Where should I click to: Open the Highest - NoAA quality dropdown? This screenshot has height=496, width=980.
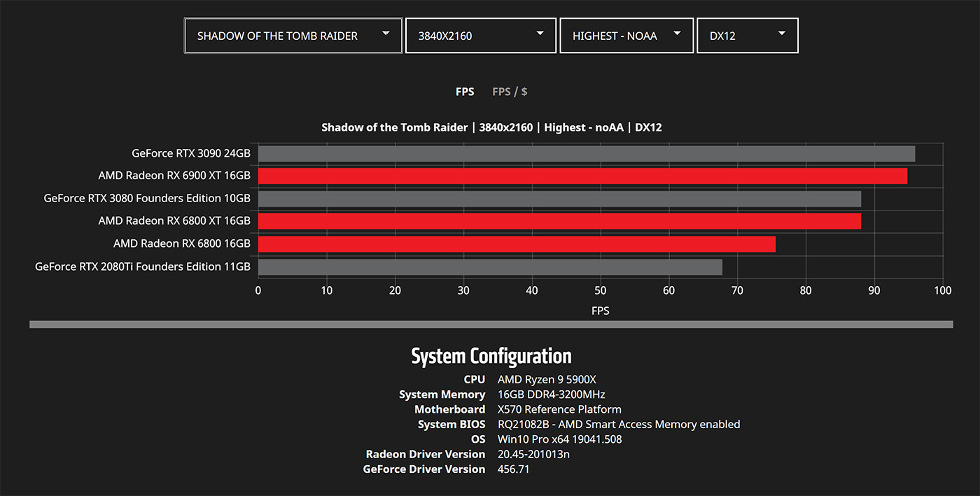[626, 36]
